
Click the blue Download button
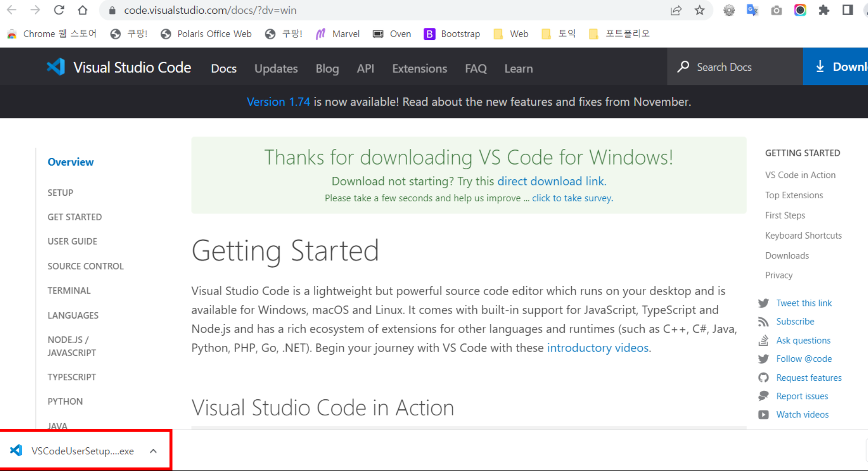[835, 66]
